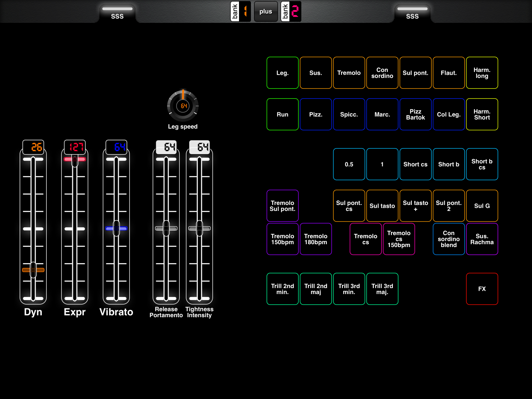This screenshot has width=532, height=399.
Task: Enable the Con sordino articulation
Action: pyautogui.click(x=382, y=73)
